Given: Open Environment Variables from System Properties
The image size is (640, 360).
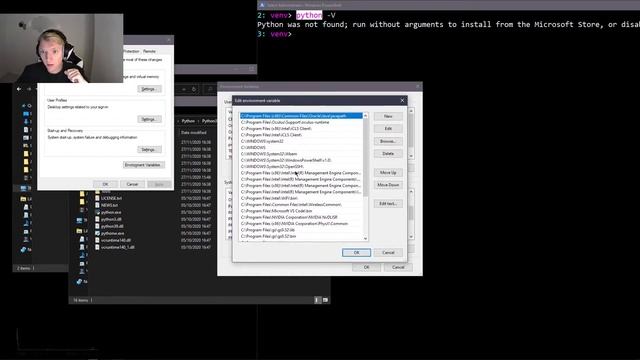Looking at the screenshot, I should click(x=144, y=165).
